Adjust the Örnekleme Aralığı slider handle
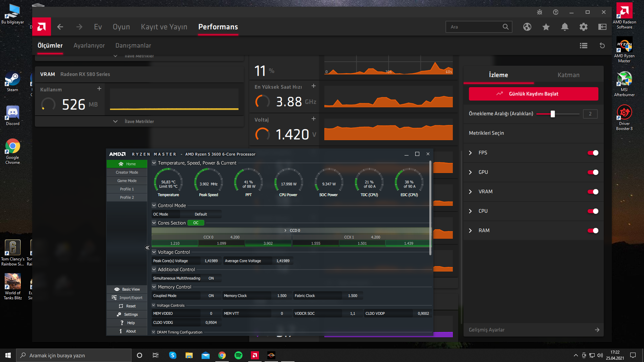 tap(553, 114)
